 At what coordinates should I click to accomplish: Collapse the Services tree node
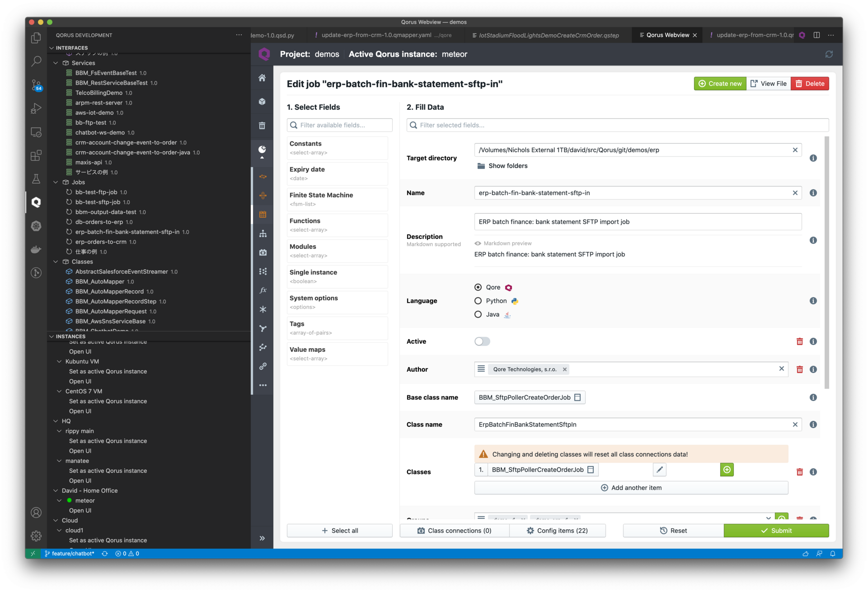pos(56,63)
